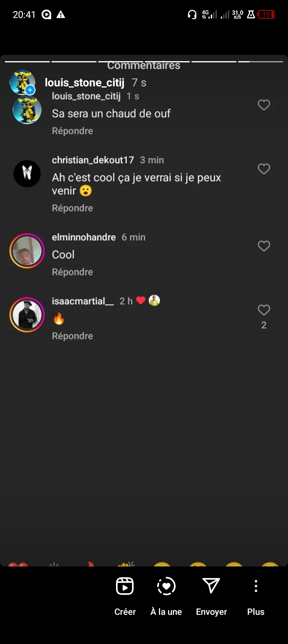This screenshot has height=644, width=288.
Task: Tap the blue plus badge on story avatar
Action: tap(30, 90)
